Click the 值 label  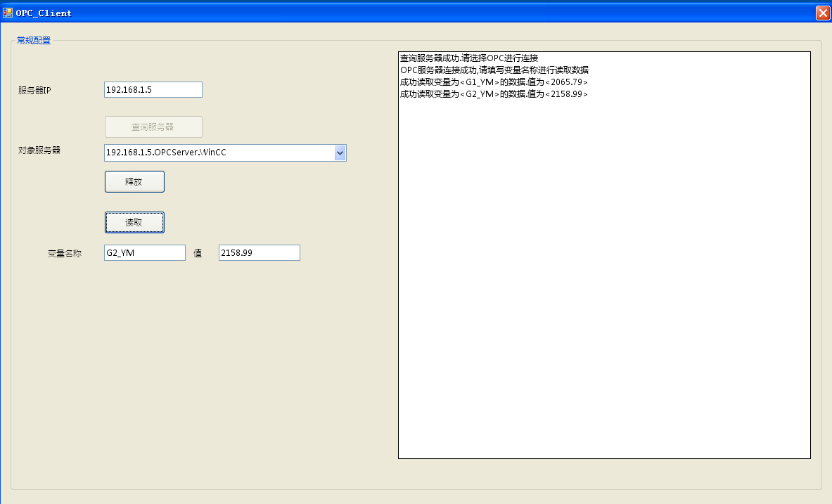click(198, 254)
